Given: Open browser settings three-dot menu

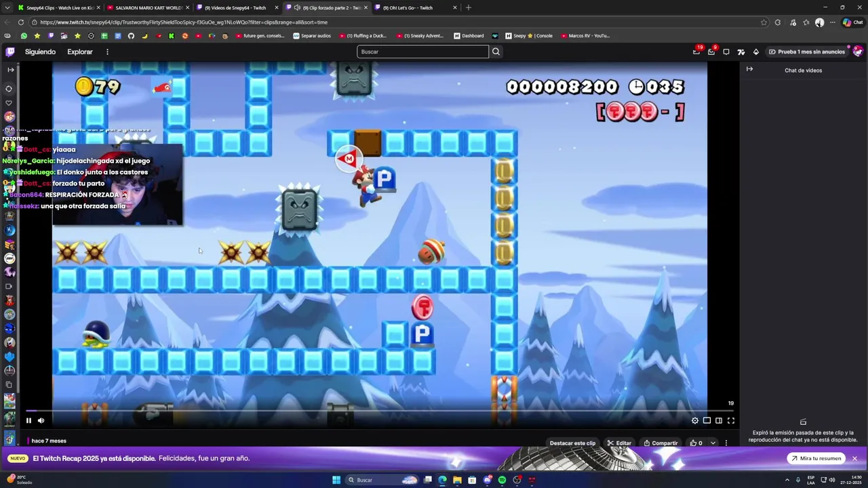Looking at the screenshot, I should (833, 22).
